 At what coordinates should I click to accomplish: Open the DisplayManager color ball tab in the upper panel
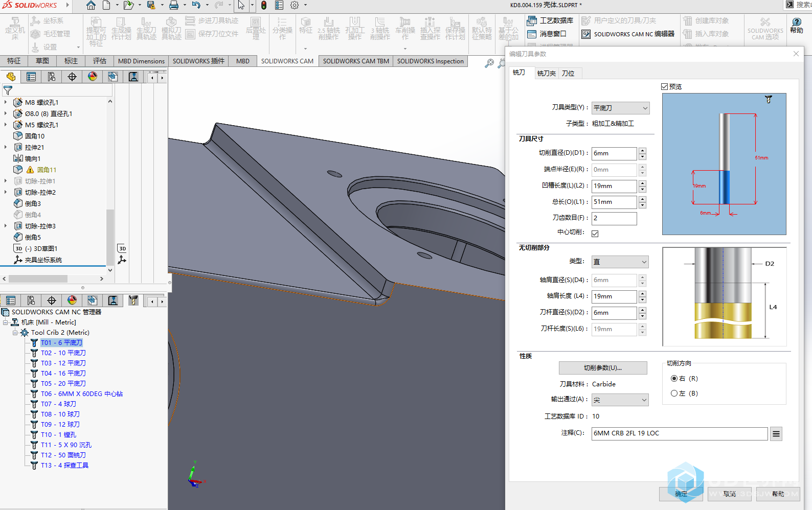coord(93,77)
